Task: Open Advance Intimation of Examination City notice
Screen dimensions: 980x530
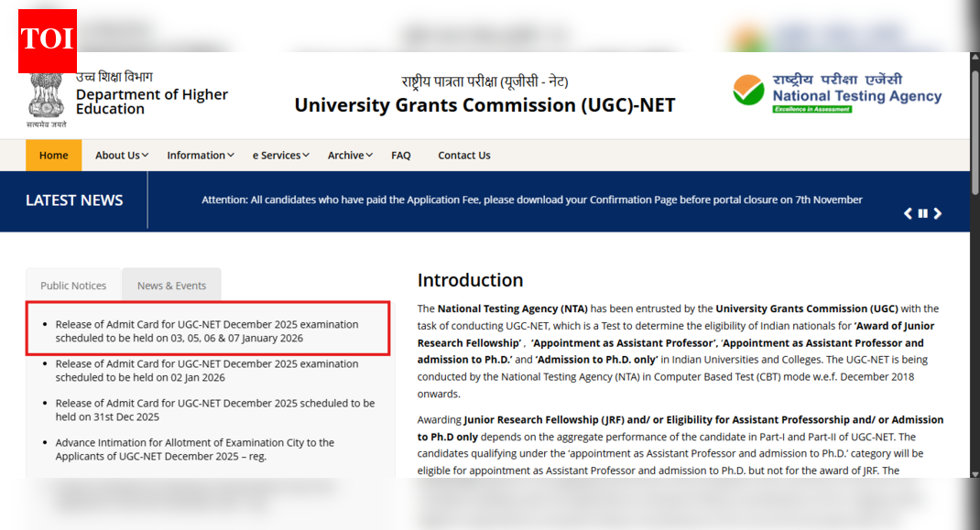Action: (x=194, y=449)
